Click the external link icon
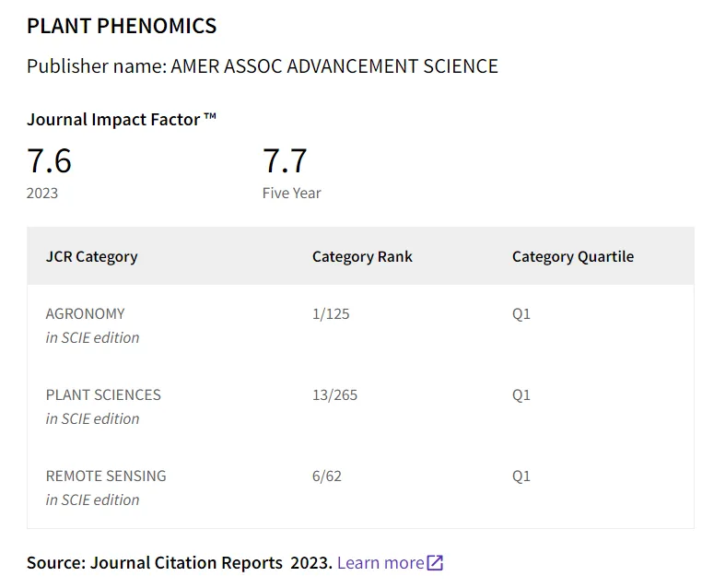The height and width of the screenshot is (588, 714). [x=435, y=563]
